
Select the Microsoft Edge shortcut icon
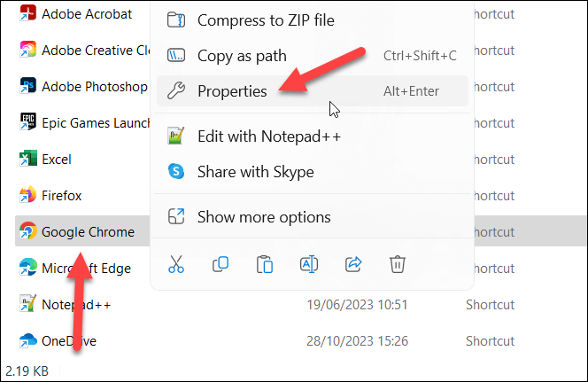(27, 268)
